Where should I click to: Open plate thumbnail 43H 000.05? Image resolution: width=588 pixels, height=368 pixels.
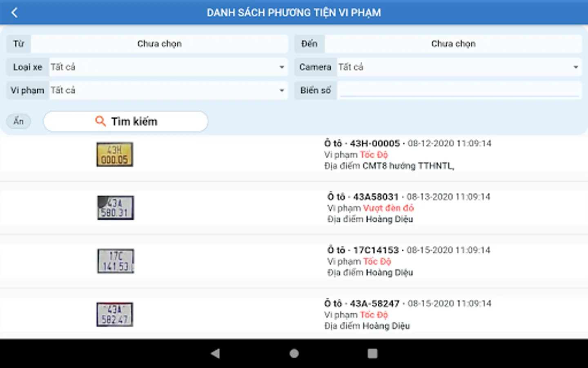(115, 155)
